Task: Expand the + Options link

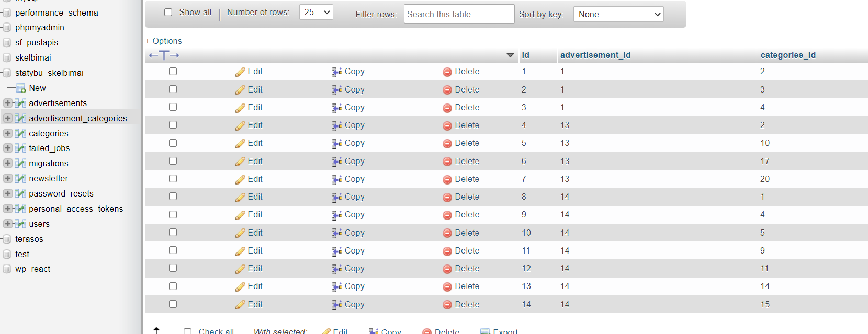Action: point(164,41)
